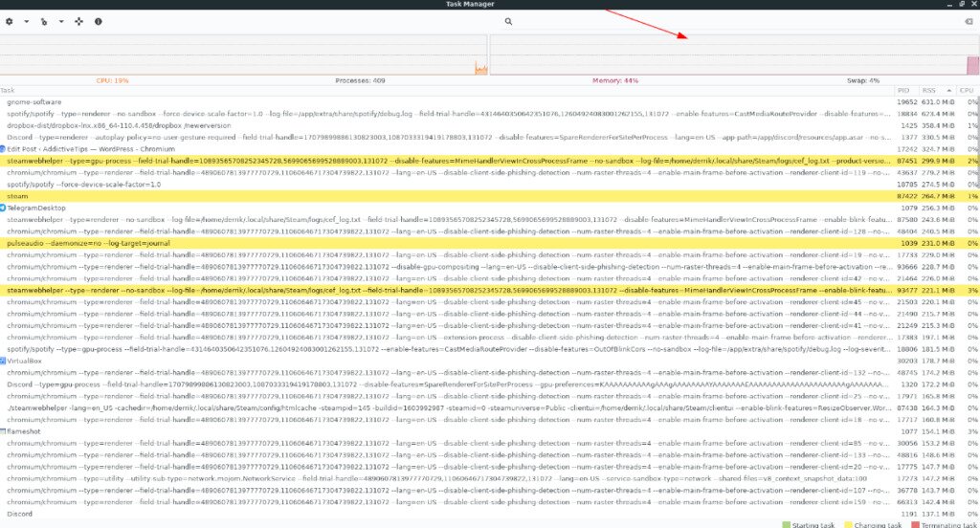Click PID 19652 cell
Image resolution: width=980 pixels, height=528 pixels.
(x=907, y=101)
